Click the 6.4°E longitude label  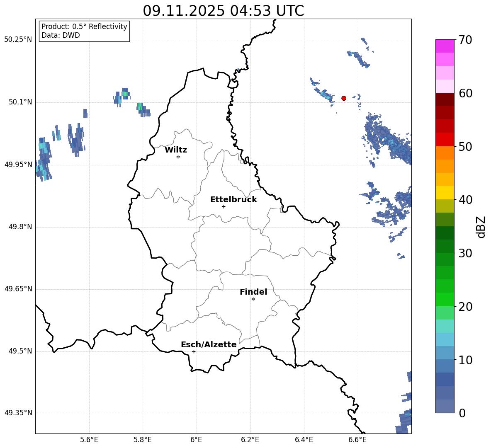[x=304, y=440]
